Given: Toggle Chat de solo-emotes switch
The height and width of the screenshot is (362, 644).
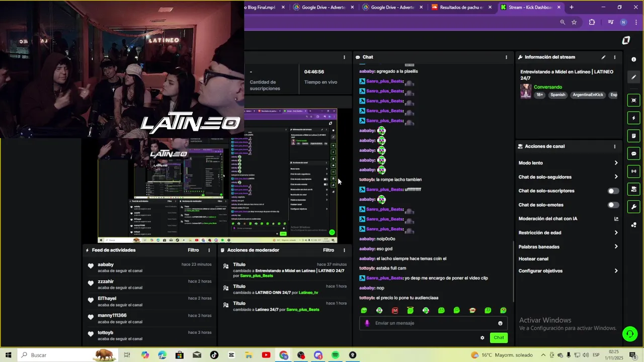Looking at the screenshot, I should (x=613, y=205).
